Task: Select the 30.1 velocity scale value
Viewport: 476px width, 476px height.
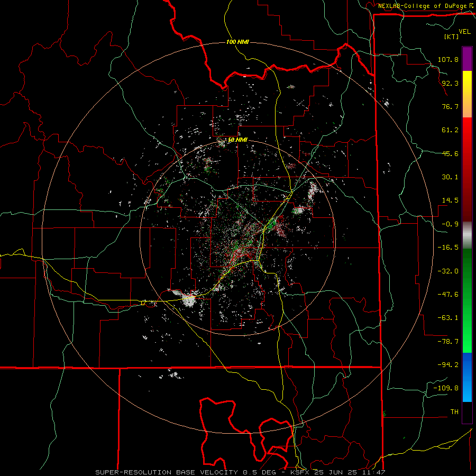Action: click(450, 177)
